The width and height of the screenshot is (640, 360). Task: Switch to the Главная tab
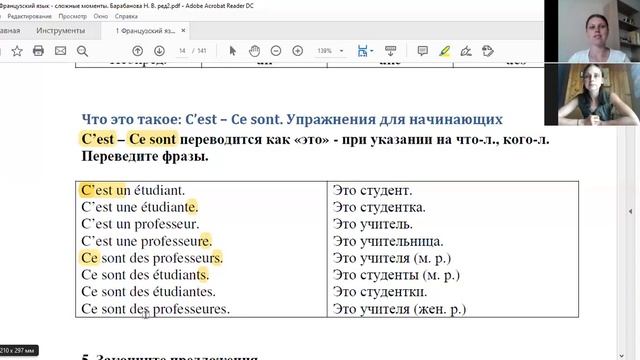[10, 31]
